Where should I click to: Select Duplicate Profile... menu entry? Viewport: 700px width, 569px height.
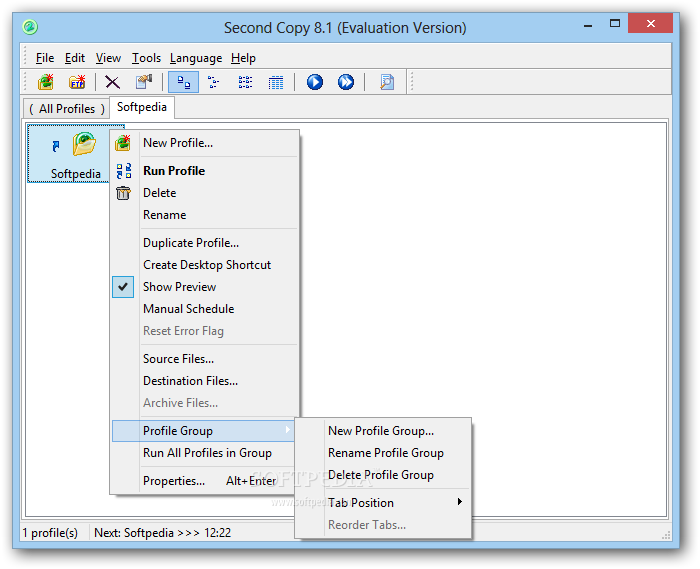[x=205, y=243]
